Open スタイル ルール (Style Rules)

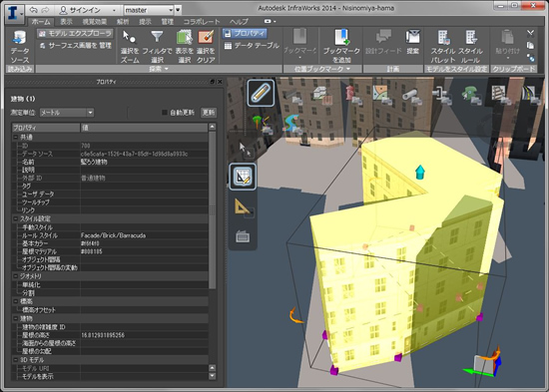(x=470, y=46)
